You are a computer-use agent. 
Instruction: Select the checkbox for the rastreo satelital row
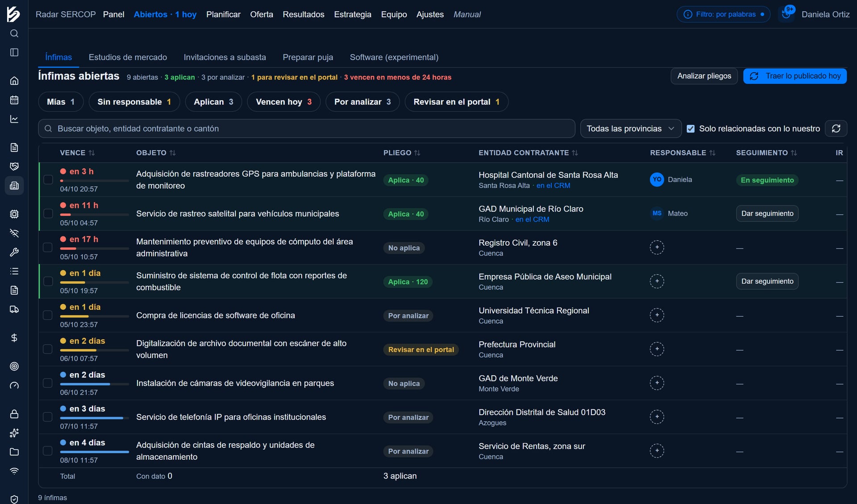pos(48,213)
